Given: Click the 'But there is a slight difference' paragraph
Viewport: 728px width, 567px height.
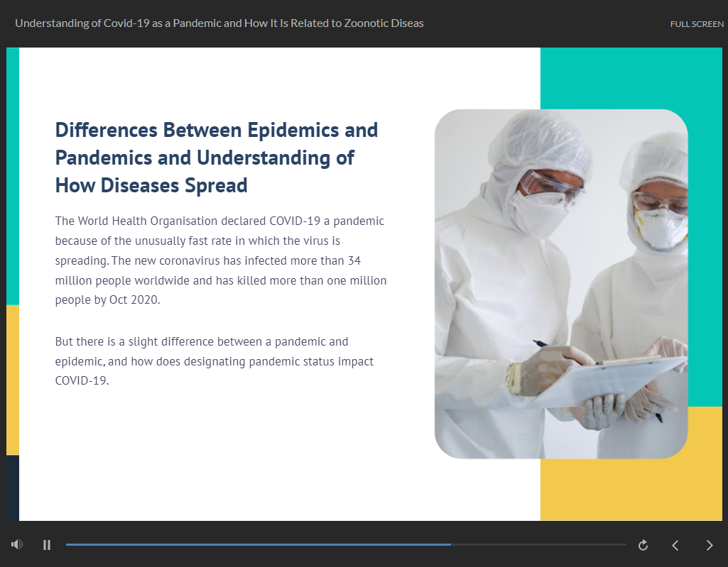Looking at the screenshot, I should click(214, 361).
